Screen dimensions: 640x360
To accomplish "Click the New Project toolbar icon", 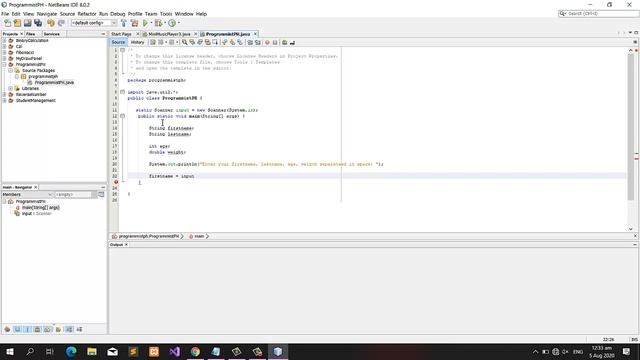I will tap(17, 23).
